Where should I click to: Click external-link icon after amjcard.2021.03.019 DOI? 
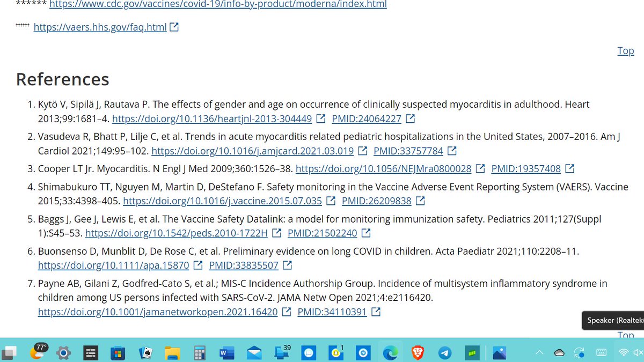click(x=362, y=151)
